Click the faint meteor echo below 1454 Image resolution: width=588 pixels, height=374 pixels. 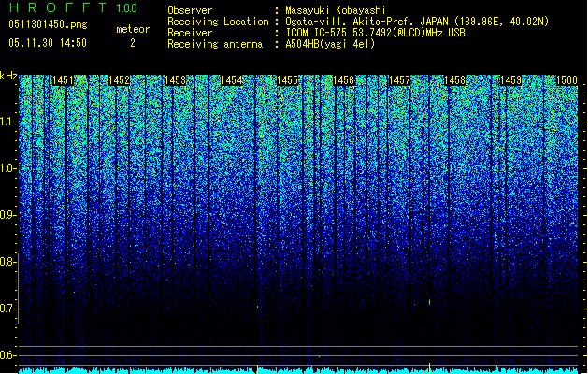(x=258, y=307)
